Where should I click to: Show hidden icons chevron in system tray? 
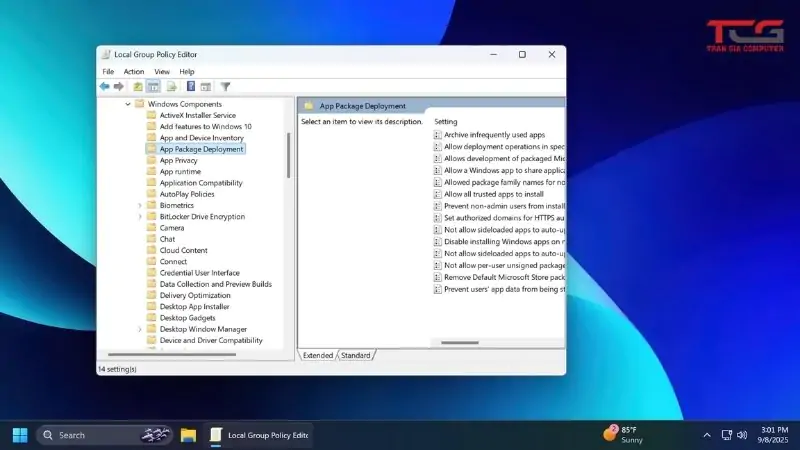point(707,435)
